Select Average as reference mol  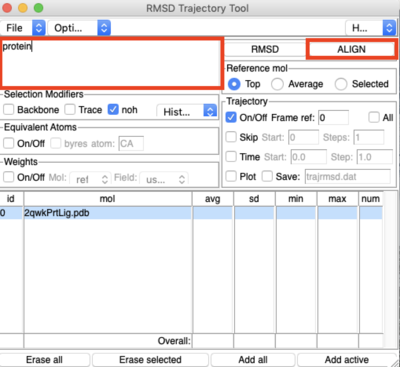(x=277, y=84)
